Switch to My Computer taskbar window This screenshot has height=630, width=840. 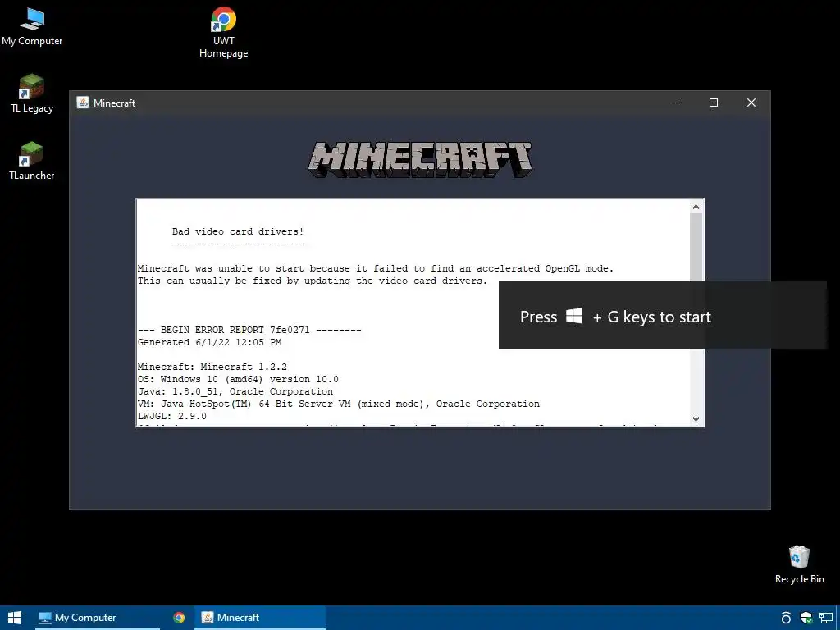pos(98,618)
